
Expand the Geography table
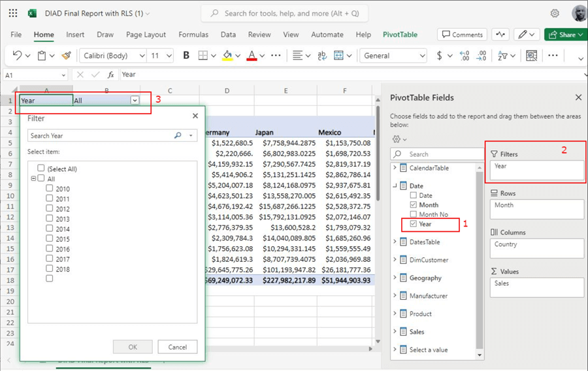point(395,278)
